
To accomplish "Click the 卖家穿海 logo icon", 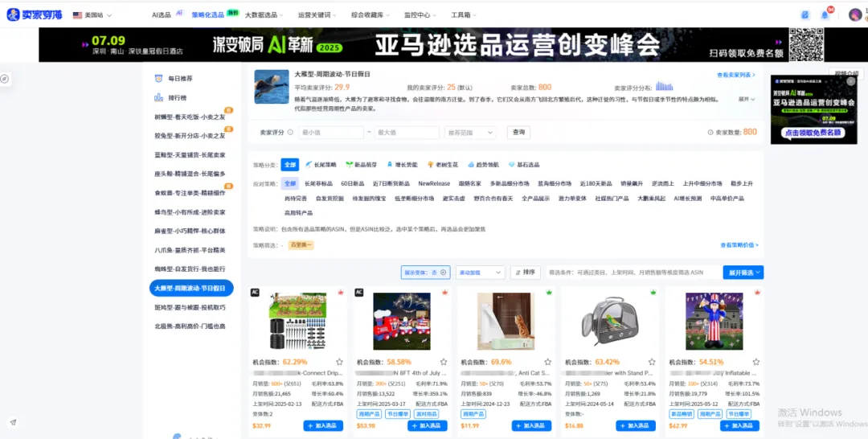I will point(14,15).
